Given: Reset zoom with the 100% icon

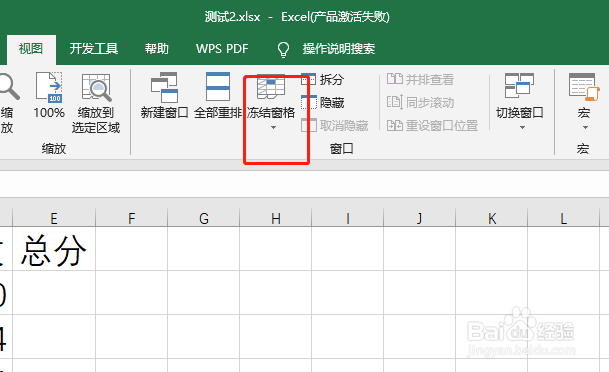Looking at the screenshot, I should pos(49,87).
